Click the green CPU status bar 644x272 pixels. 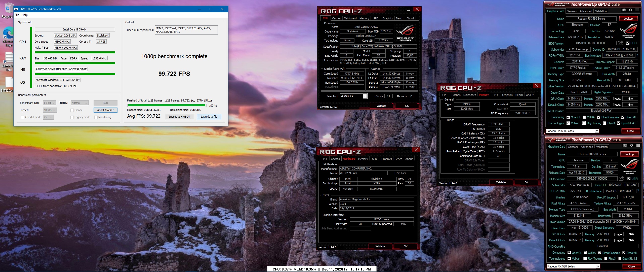75,52
